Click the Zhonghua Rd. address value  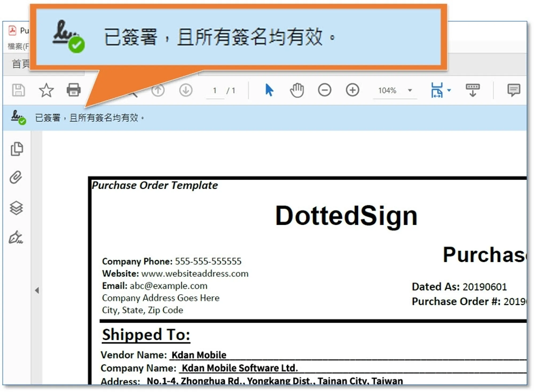pos(275,381)
